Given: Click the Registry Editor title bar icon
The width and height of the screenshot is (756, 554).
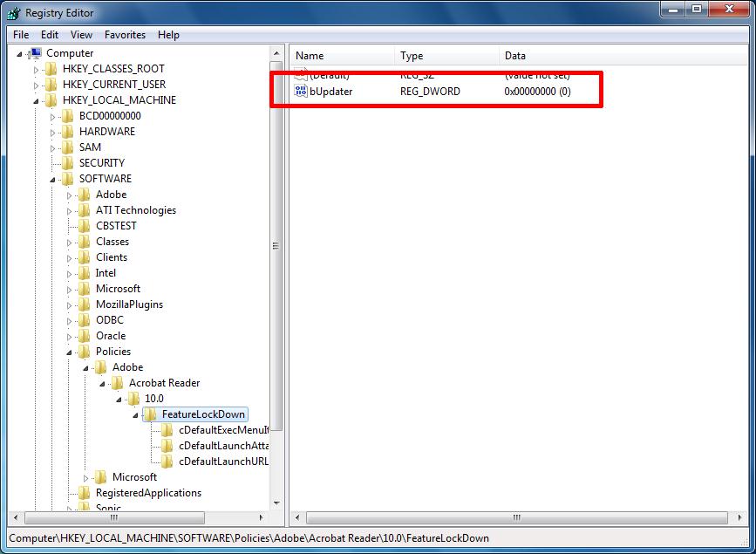Looking at the screenshot, I should 14,13.
